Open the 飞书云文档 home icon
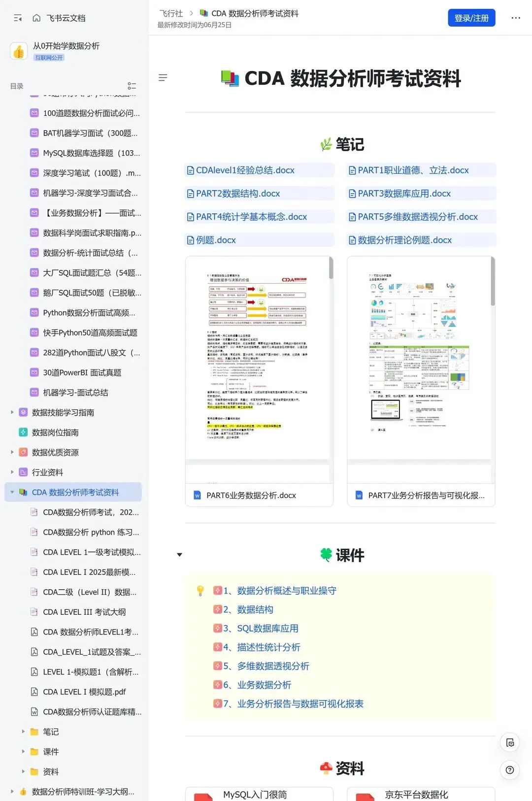 pos(36,18)
